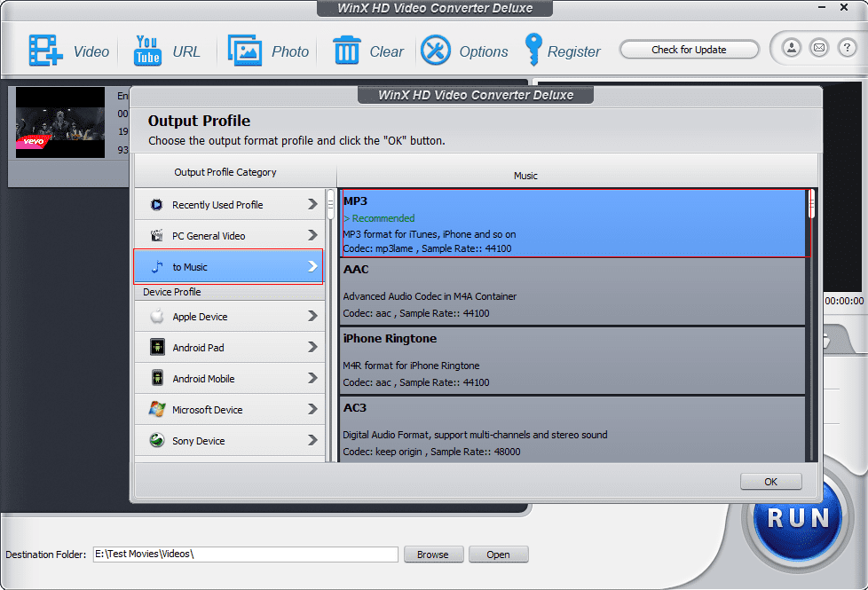Screen dimensions: 868x590
Task: Expand the to Music category arrow
Action: [312, 266]
